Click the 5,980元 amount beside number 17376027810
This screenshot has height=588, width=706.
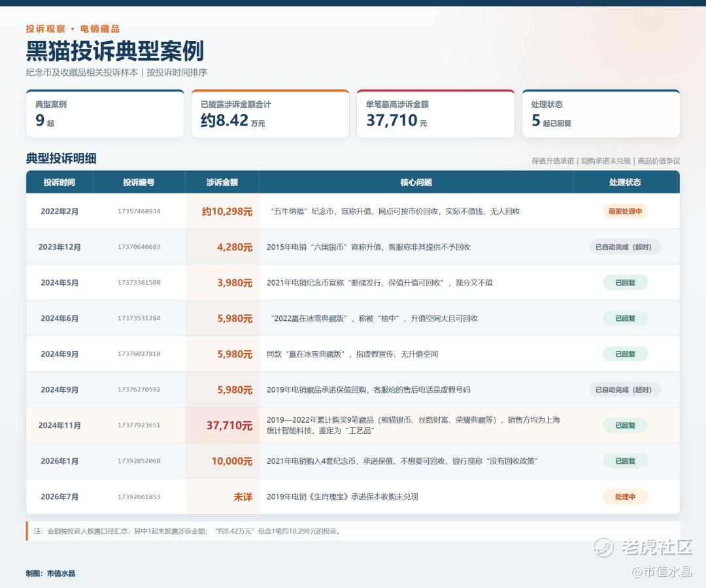click(x=235, y=354)
